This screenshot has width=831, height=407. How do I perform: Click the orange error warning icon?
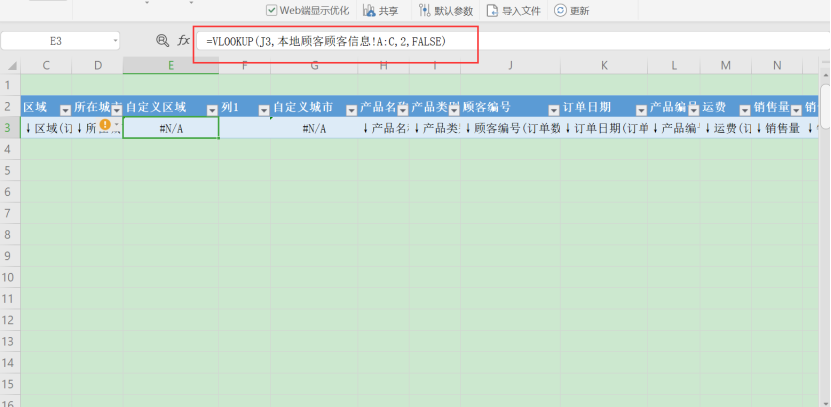point(105,125)
